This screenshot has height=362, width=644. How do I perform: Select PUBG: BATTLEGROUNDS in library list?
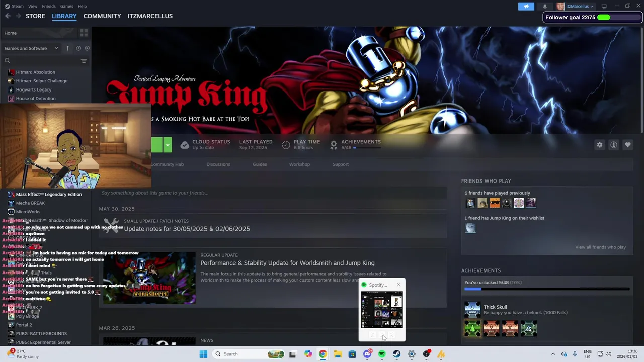point(41,334)
